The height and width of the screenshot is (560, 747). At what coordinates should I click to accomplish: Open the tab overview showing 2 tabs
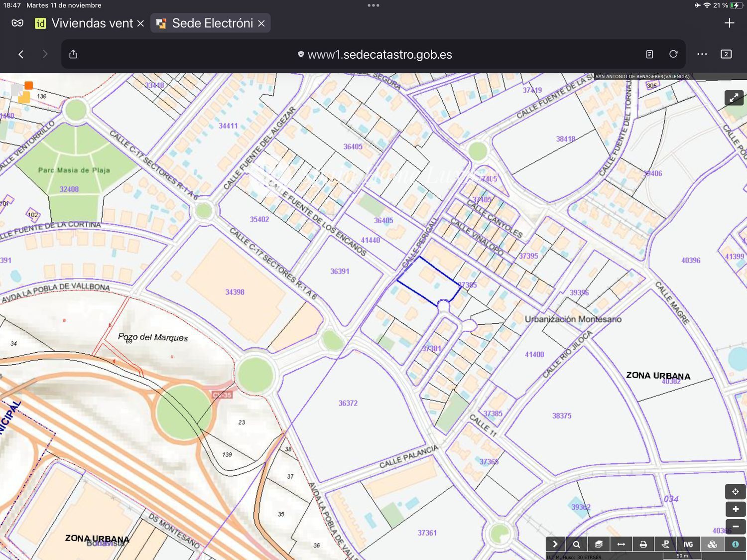click(726, 54)
